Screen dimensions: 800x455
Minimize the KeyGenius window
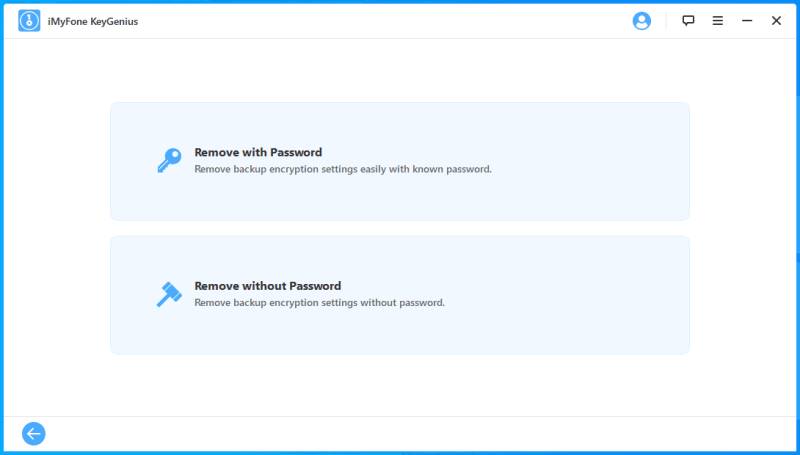pos(747,21)
